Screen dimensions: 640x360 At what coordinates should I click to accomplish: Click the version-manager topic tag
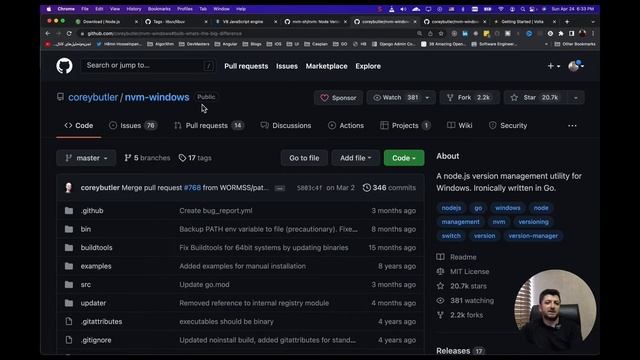click(x=533, y=236)
